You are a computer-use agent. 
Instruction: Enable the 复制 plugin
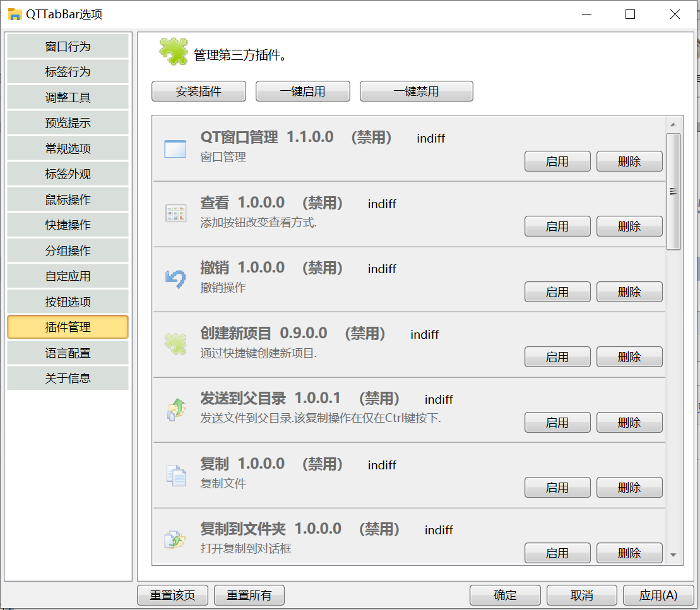[x=557, y=487]
